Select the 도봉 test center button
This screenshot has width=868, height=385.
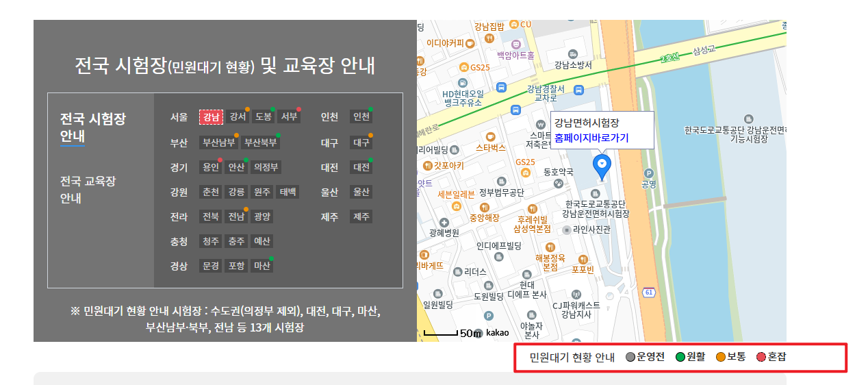(263, 117)
